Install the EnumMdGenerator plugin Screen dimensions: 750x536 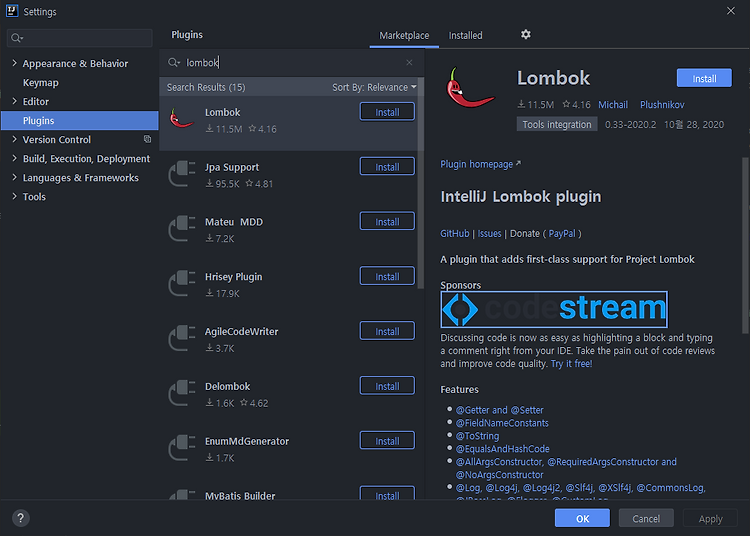point(387,441)
